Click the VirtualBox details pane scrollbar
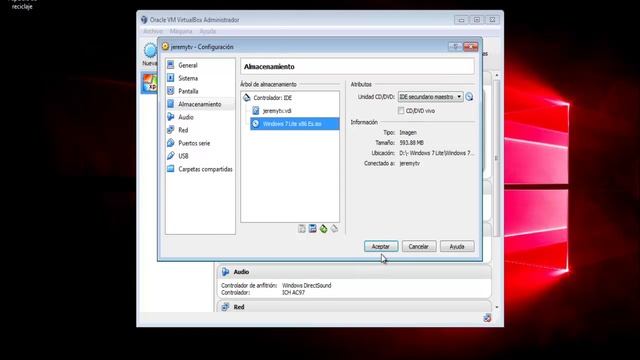This screenshot has width=640, height=360. (x=497, y=158)
